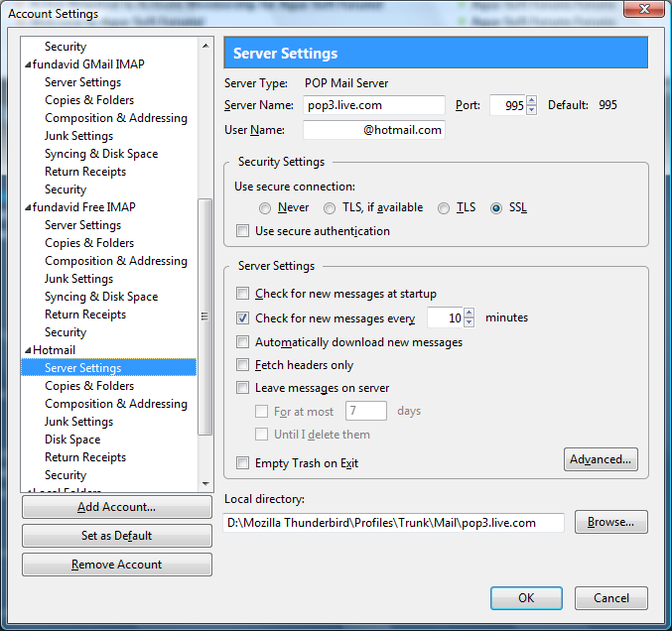This screenshot has width=672, height=631.
Task: Enable Use secure authentication checkbox
Action: [243, 231]
